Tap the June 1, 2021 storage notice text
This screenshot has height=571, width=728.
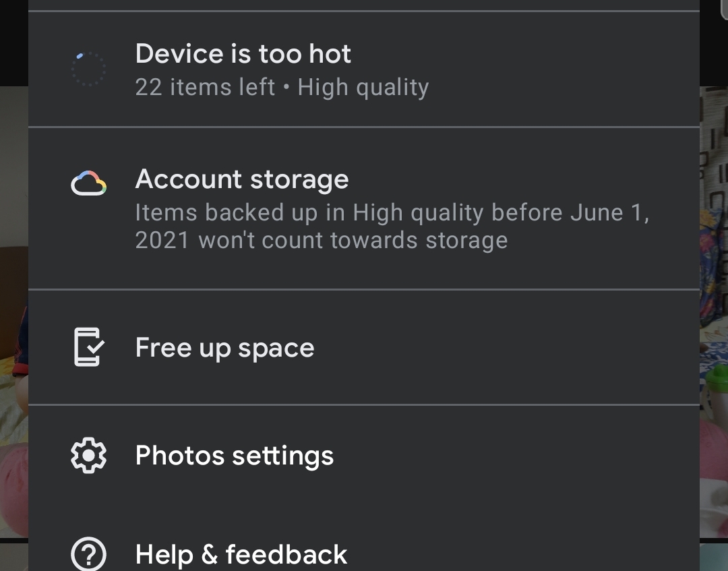point(391,227)
